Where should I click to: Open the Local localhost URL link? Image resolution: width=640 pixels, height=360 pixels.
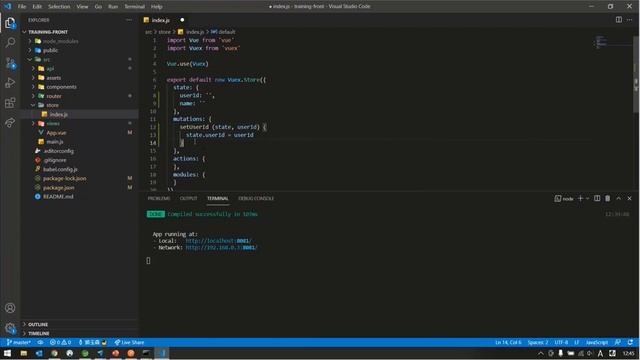click(218, 241)
